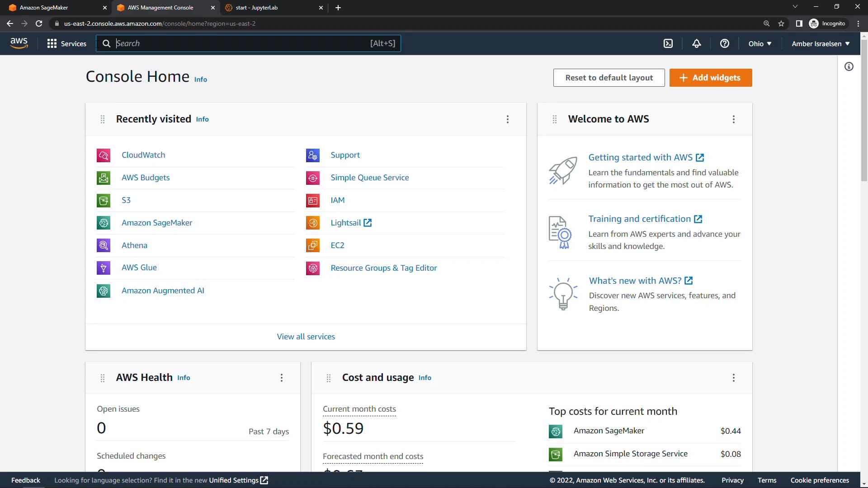The height and width of the screenshot is (488, 868).
Task: Click the help question mark icon
Action: (x=725, y=43)
